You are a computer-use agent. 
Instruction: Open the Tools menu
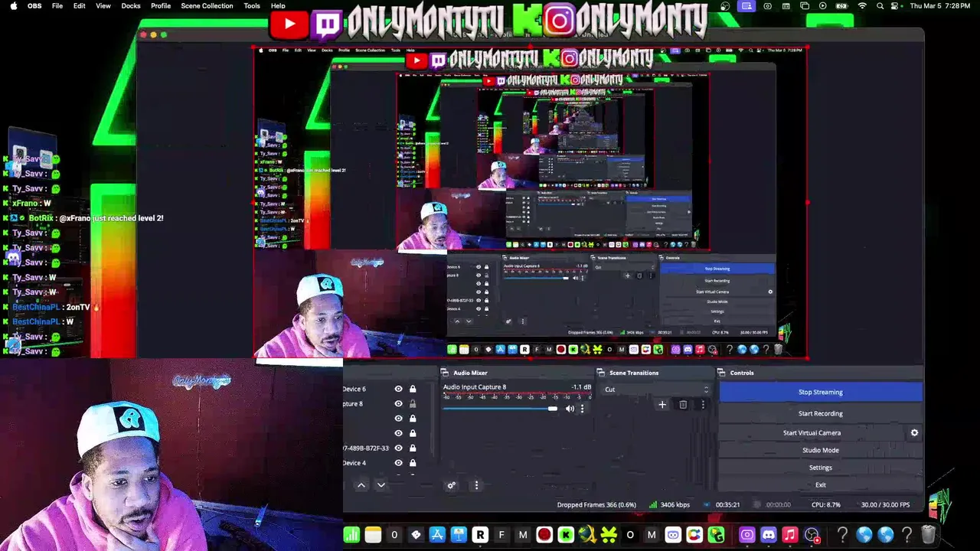click(x=252, y=5)
